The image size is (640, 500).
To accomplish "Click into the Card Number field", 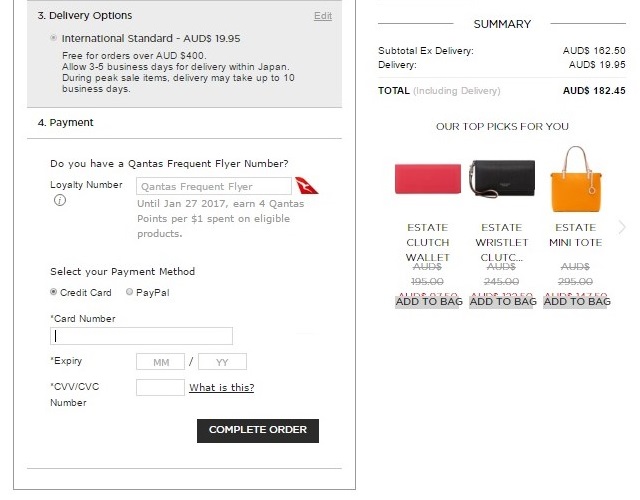I will 141,336.
